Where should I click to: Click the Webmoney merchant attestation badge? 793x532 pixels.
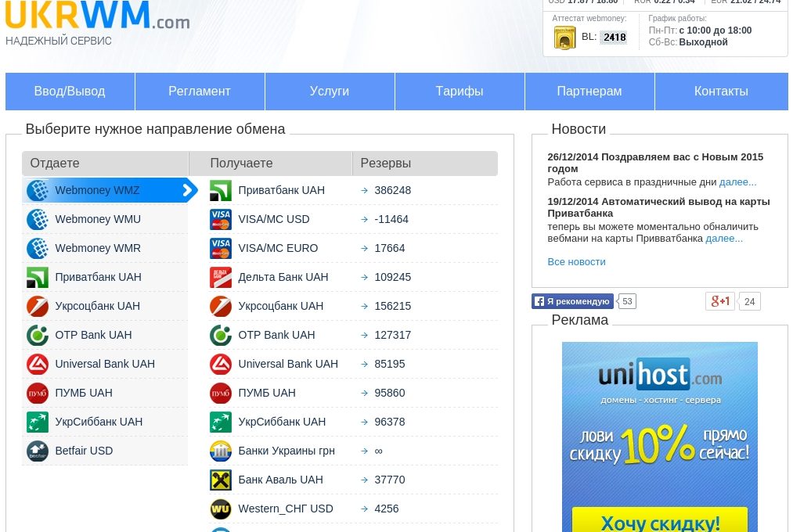(x=565, y=38)
